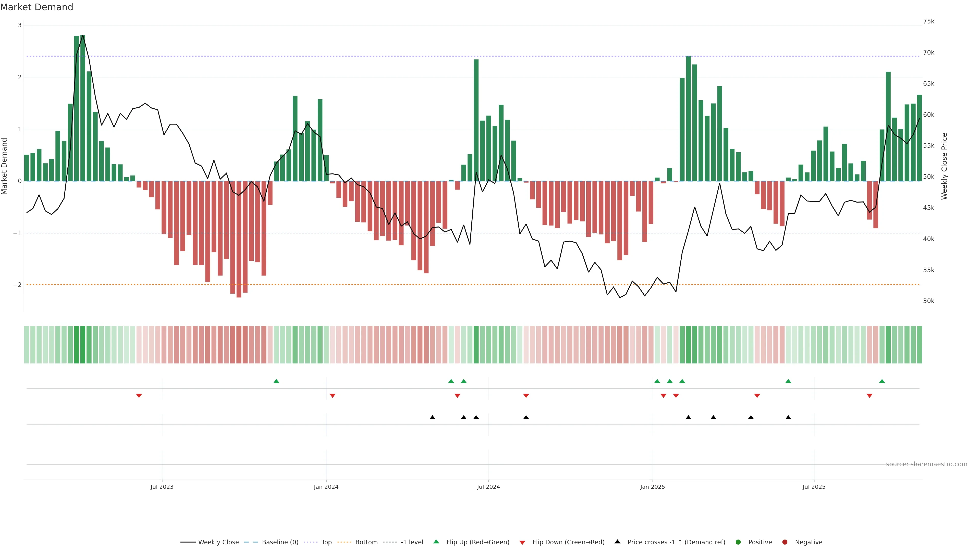Click the last green Flip Up marker
980x551 pixels.
click(882, 381)
